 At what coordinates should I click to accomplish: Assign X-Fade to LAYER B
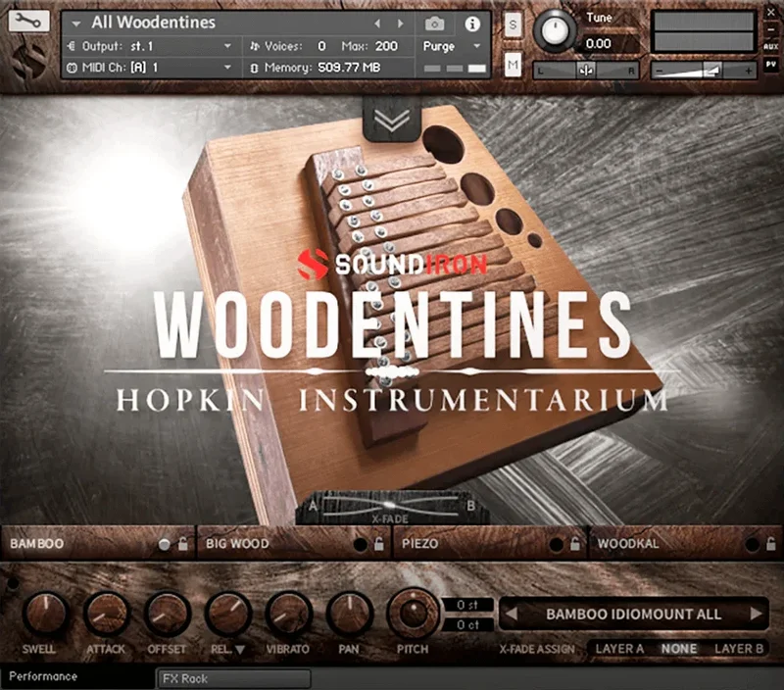coord(739,649)
